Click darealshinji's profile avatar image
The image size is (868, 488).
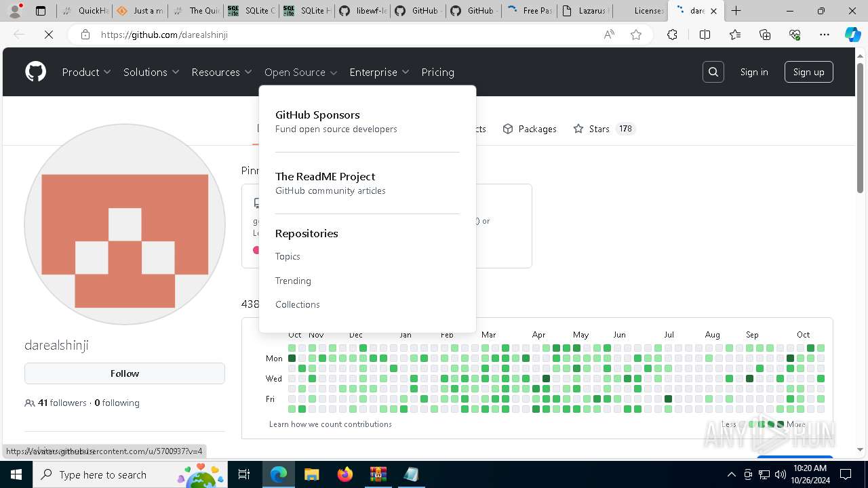coord(125,224)
